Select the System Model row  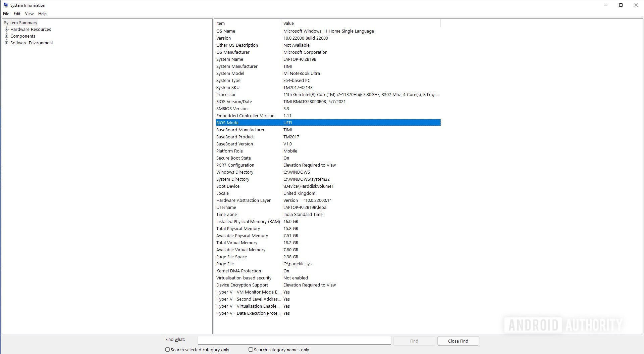click(x=328, y=73)
